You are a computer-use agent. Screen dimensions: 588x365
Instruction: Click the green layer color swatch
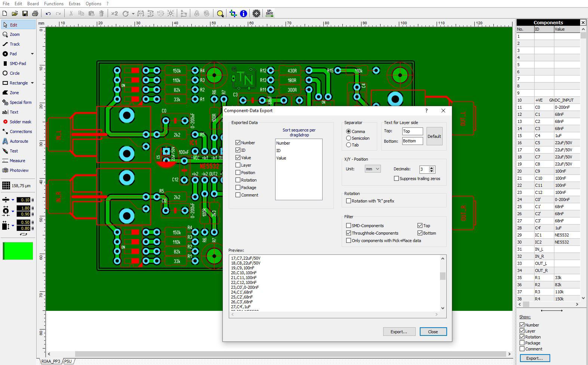18,251
